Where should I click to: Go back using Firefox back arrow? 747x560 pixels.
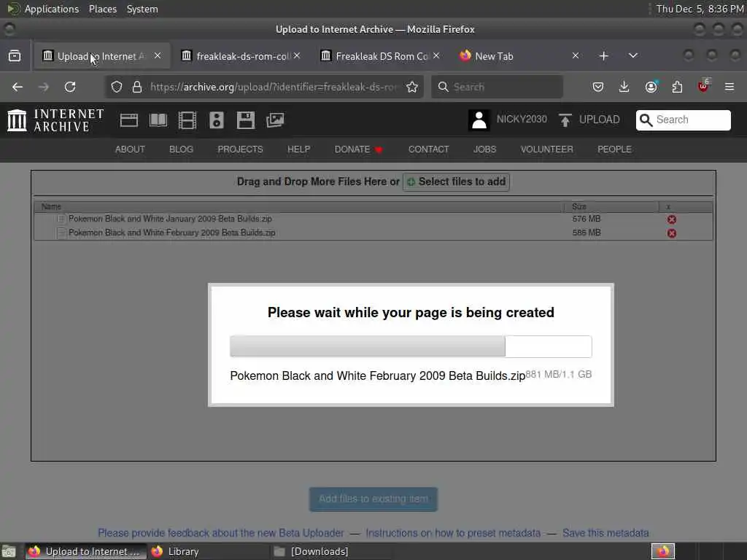(18, 87)
